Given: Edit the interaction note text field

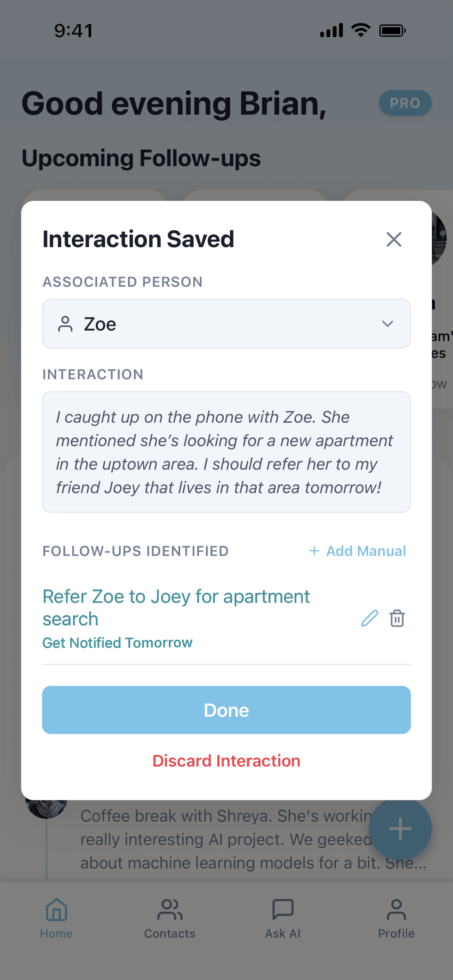Looking at the screenshot, I should (x=226, y=452).
